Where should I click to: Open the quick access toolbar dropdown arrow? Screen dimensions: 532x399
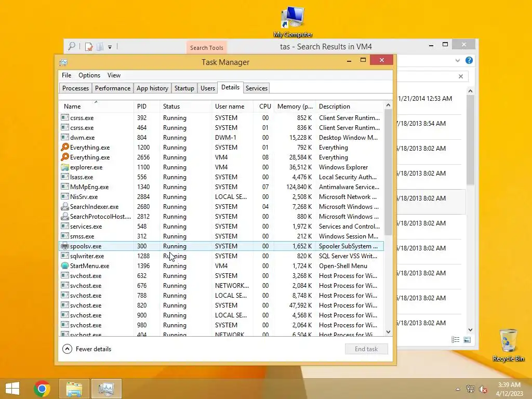[110, 47]
